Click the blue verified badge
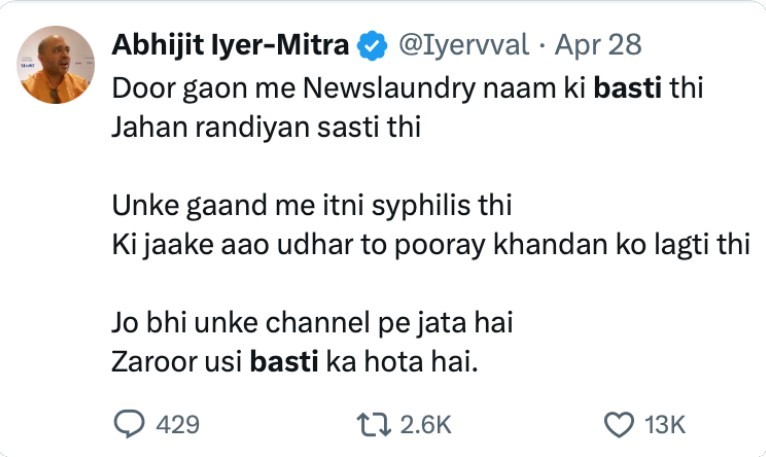The height and width of the screenshot is (457, 766). [x=372, y=46]
